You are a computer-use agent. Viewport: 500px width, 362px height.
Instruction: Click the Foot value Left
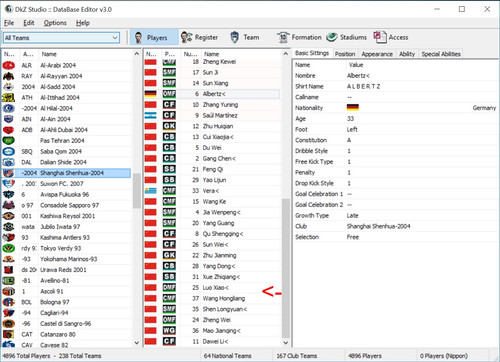pos(352,129)
